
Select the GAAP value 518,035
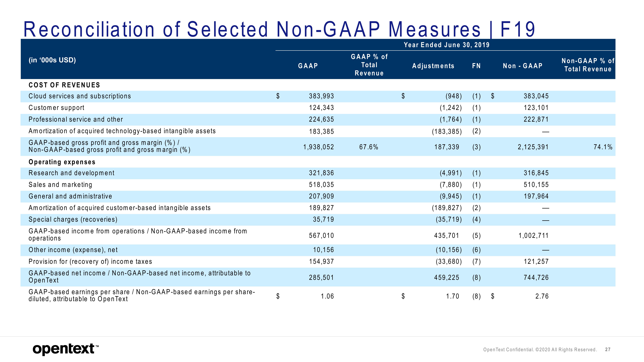(x=322, y=185)
